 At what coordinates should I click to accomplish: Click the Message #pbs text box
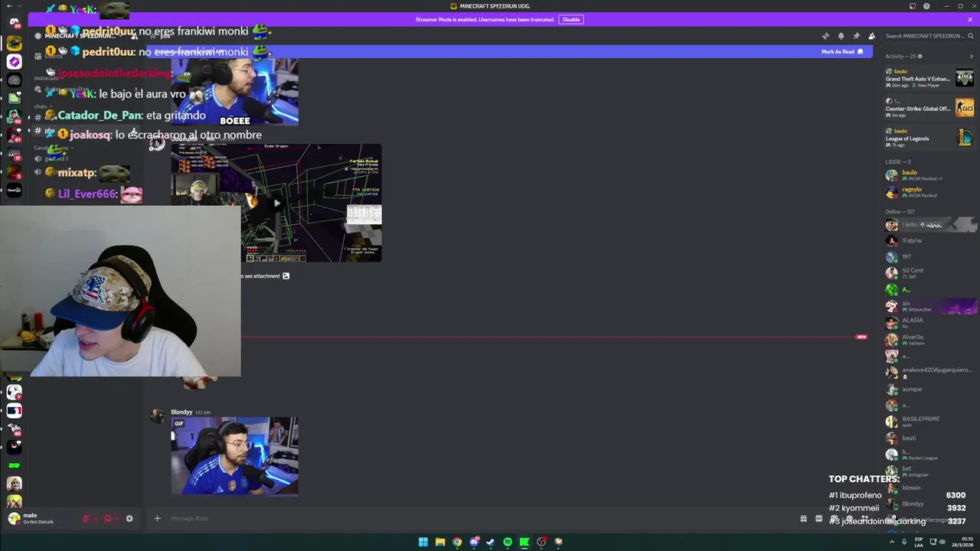click(x=475, y=518)
